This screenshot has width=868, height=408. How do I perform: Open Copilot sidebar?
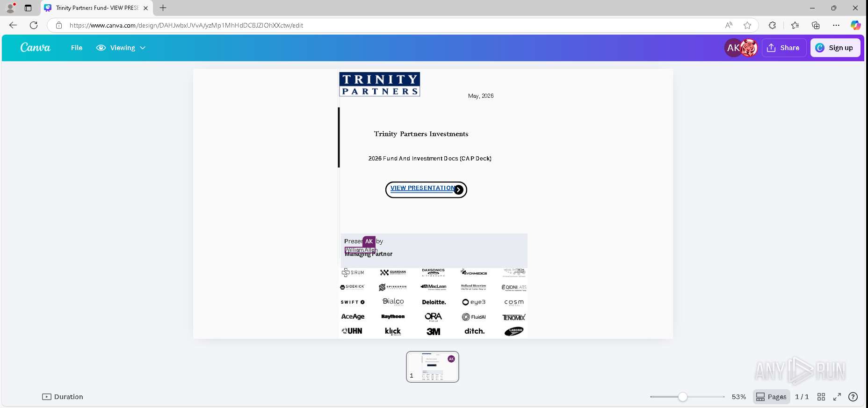[856, 25]
